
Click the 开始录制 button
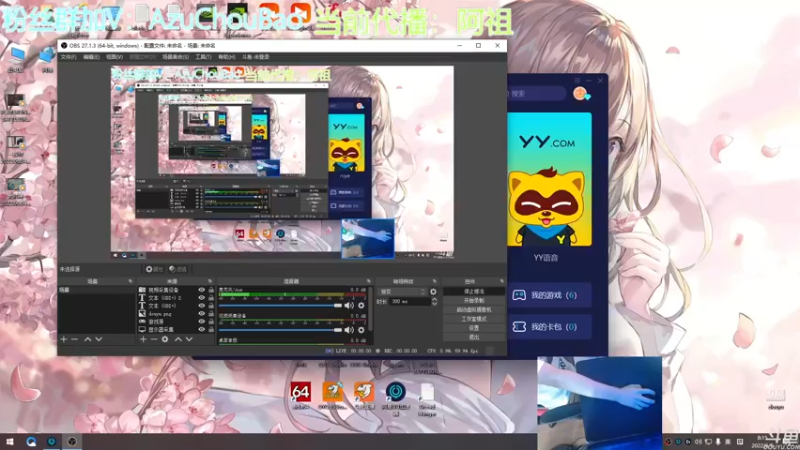(474, 301)
